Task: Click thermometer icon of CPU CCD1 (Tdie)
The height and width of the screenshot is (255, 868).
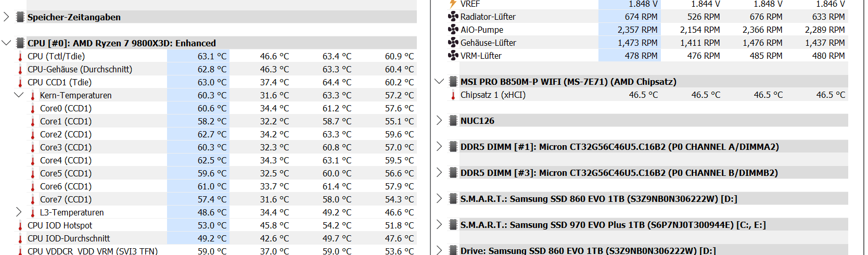Action: [20, 82]
